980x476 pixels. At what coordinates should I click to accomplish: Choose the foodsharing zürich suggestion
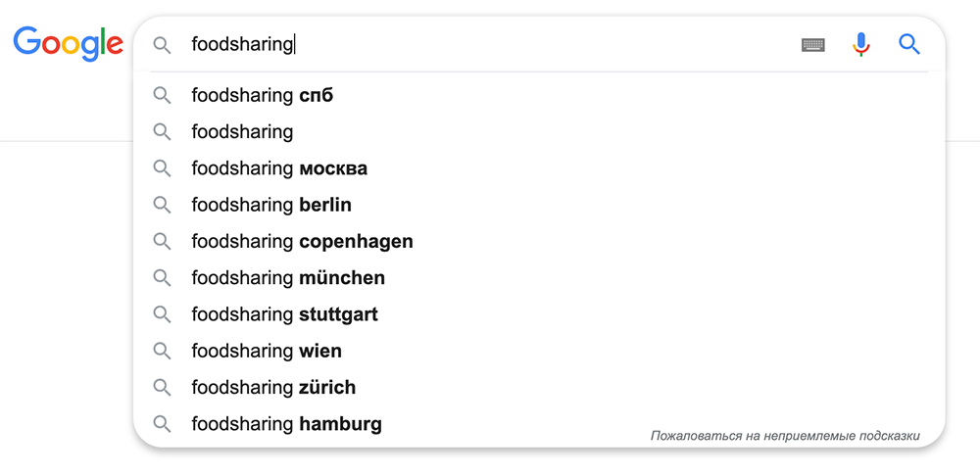pyautogui.click(x=539, y=387)
